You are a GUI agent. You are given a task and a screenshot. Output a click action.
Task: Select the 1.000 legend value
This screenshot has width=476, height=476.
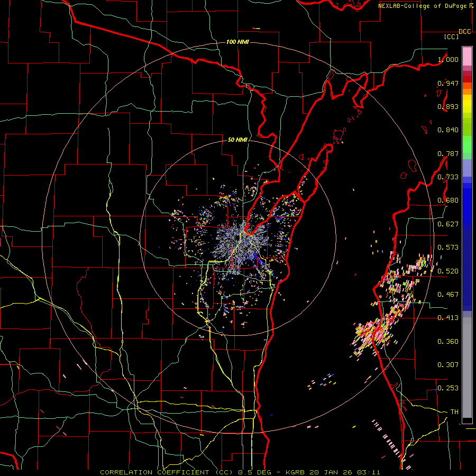tap(448, 59)
